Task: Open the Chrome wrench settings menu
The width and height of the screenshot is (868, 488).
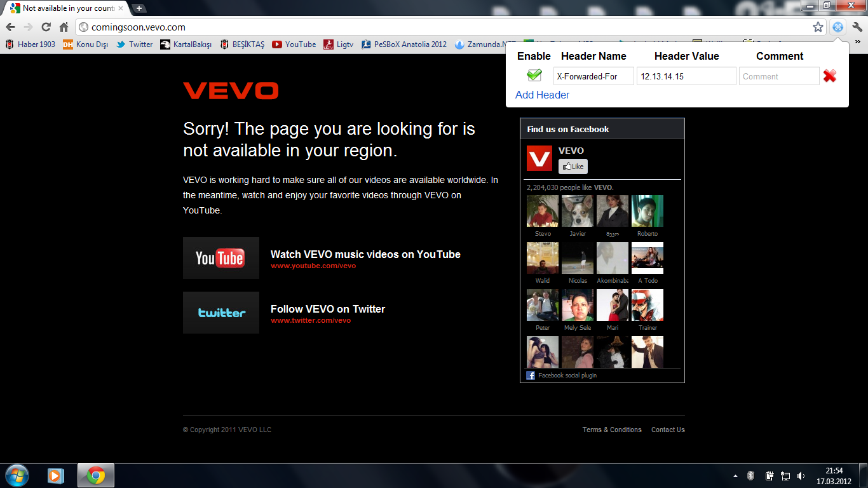Action: tap(857, 27)
